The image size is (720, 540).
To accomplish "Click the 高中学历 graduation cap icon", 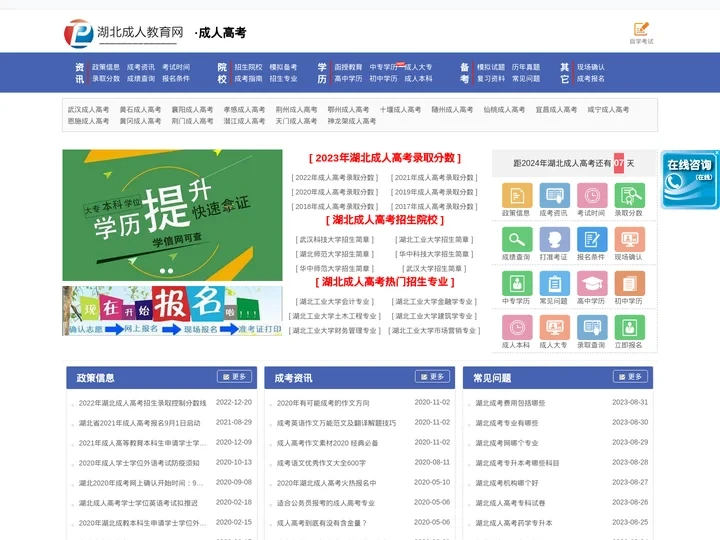I will tap(591, 284).
